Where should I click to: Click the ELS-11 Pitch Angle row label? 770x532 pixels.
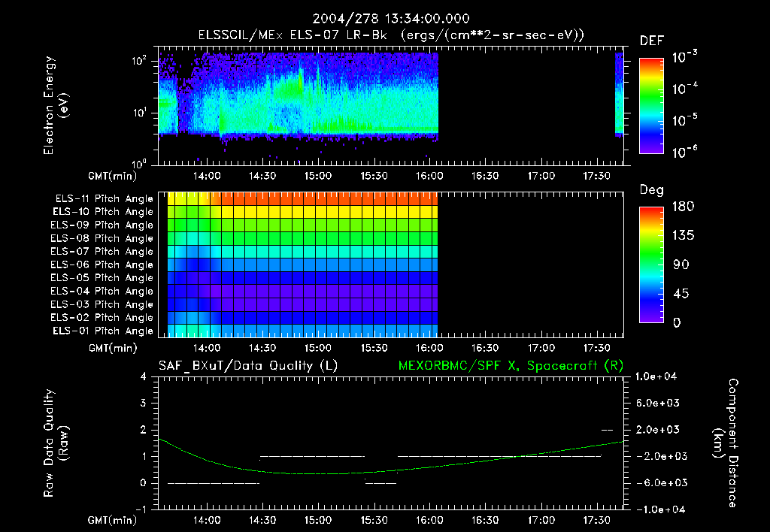[x=104, y=199]
